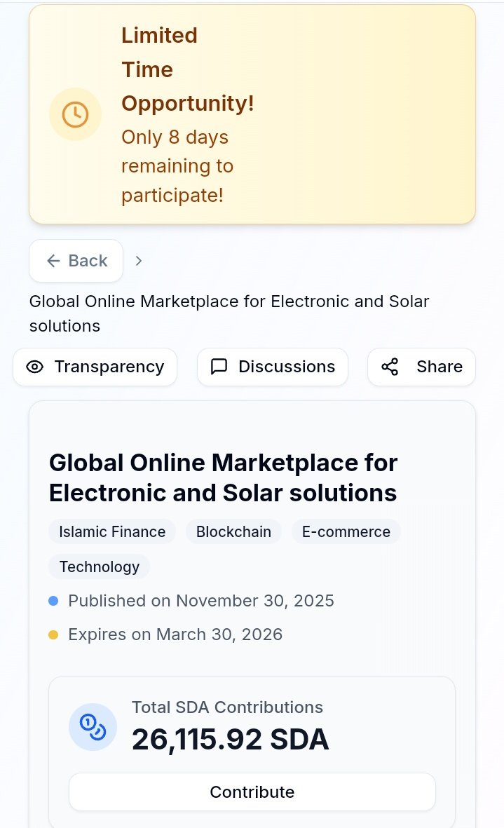The width and height of the screenshot is (504, 828).
Task: Share this marketplace project
Action: [421, 367]
